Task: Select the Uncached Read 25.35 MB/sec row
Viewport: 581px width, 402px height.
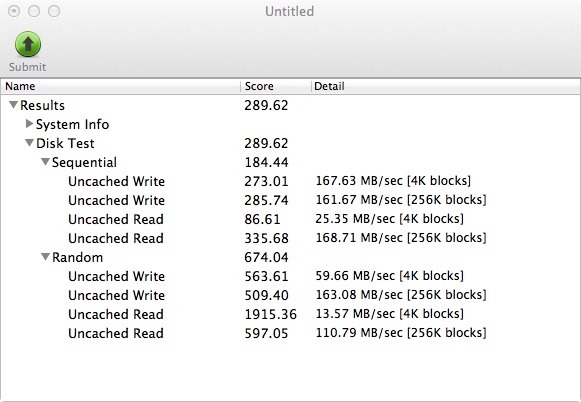Action: point(290,219)
